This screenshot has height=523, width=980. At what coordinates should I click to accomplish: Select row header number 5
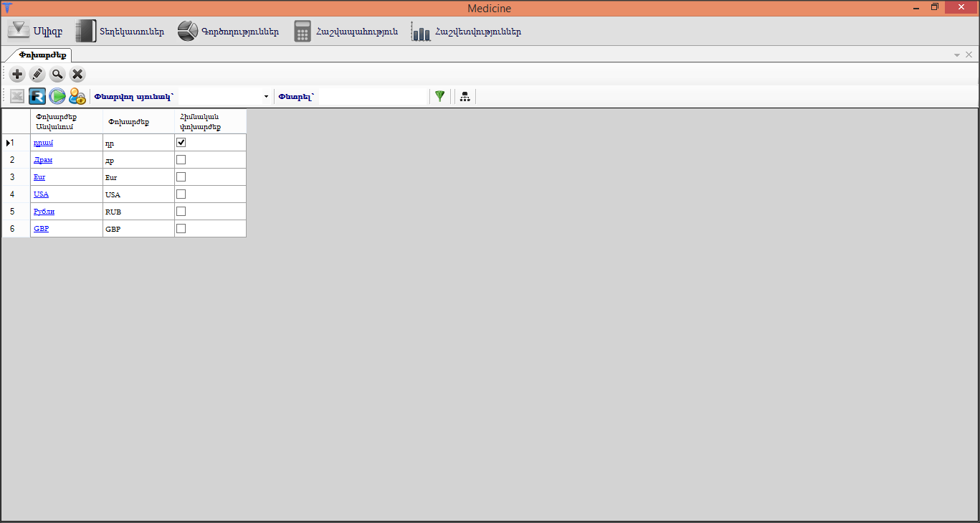(16, 212)
